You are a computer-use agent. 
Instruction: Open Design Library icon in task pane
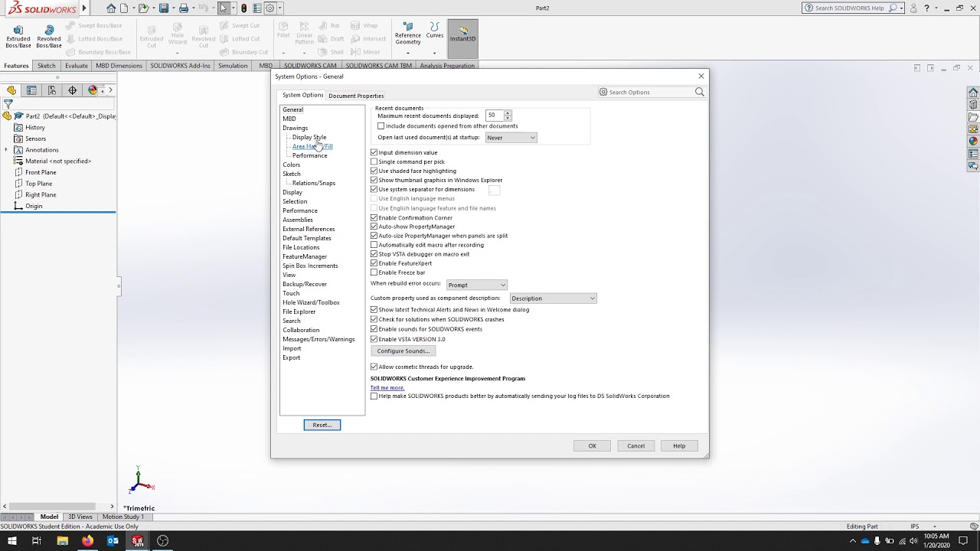pyautogui.click(x=973, y=105)
